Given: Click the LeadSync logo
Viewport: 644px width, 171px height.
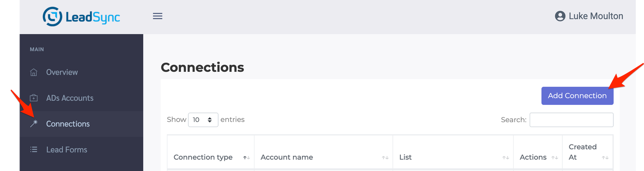Looking at the screenshot, I should (81, 17).
